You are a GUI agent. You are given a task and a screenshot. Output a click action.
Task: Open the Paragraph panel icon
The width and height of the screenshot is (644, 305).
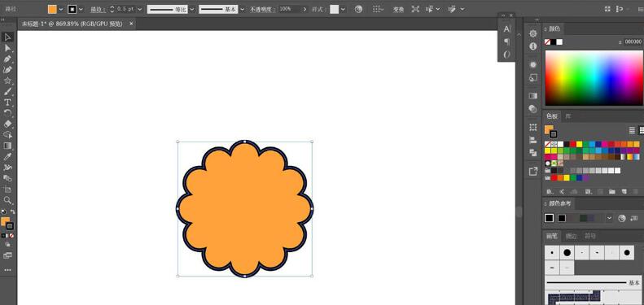pos(507,41)
